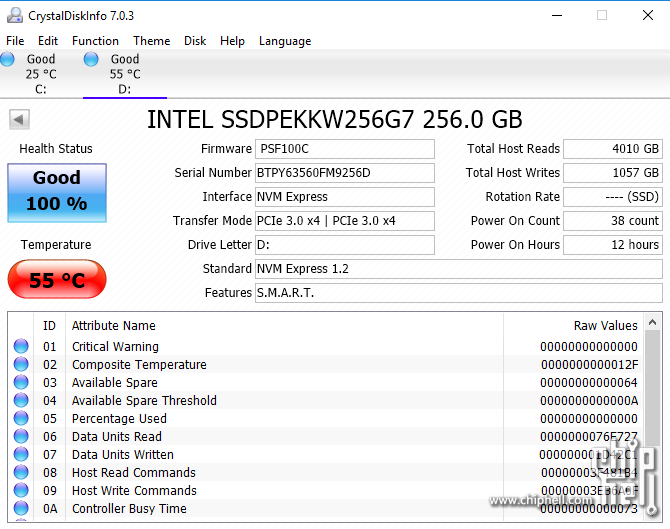This screenshot has height=529, width=670.
Task: Select the Percentage Used attribute name
Action: coord(119,418)
